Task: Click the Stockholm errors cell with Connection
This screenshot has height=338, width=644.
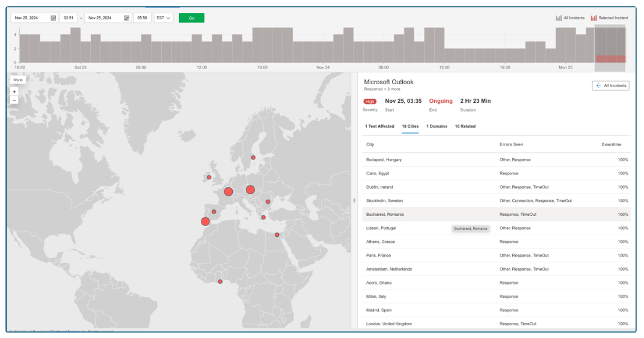Action: (x=536, y=201)
